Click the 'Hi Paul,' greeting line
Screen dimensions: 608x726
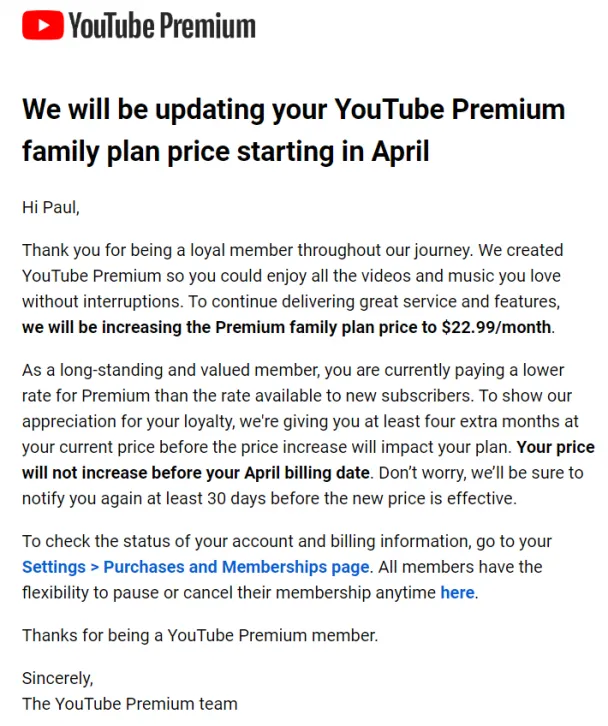coord(51,207)
